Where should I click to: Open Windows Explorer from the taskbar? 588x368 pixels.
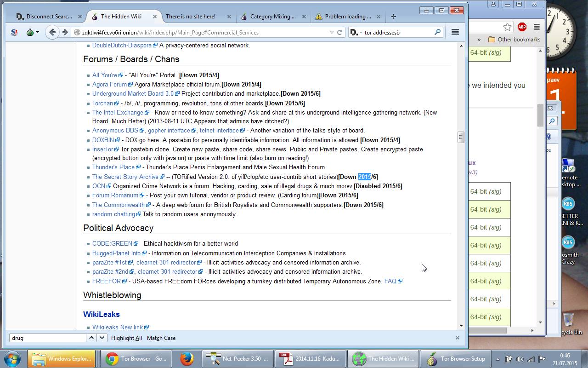tap(62, 359)
